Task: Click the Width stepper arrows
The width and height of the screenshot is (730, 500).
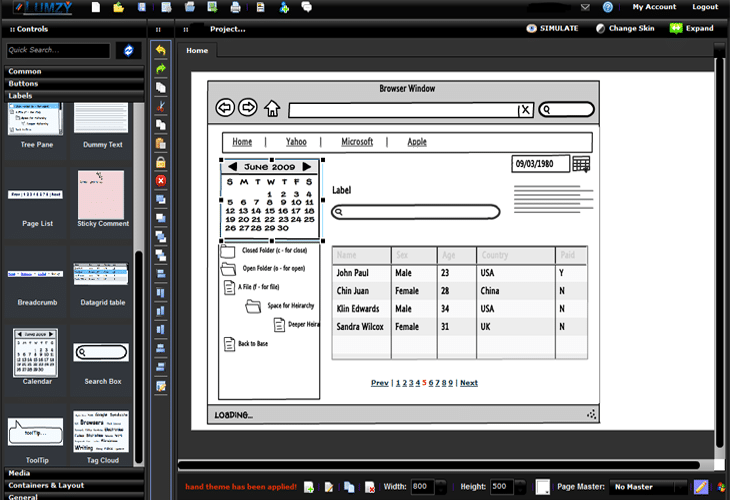Action: 440,487
